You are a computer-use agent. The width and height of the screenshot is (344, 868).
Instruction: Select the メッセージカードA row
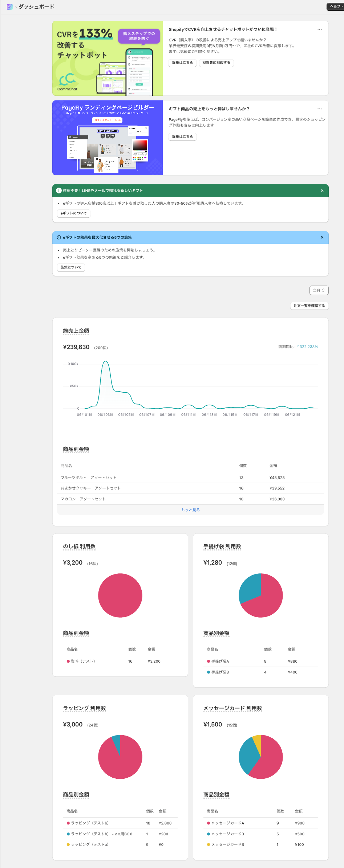(261, 823)
